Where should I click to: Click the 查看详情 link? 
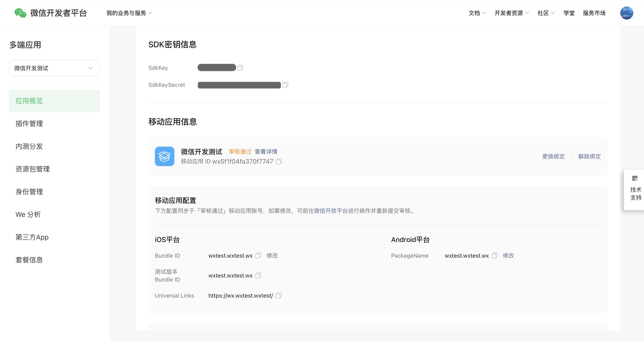[266, 152]
